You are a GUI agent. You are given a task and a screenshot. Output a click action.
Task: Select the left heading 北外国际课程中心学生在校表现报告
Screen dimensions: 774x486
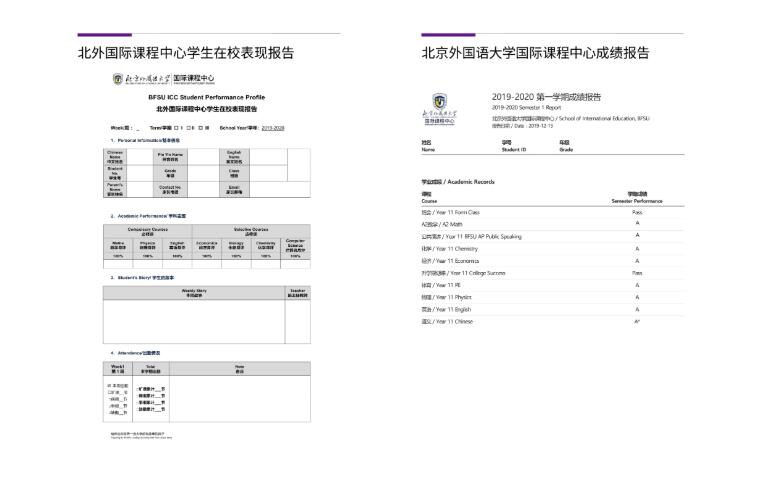[x=186, y=54]
